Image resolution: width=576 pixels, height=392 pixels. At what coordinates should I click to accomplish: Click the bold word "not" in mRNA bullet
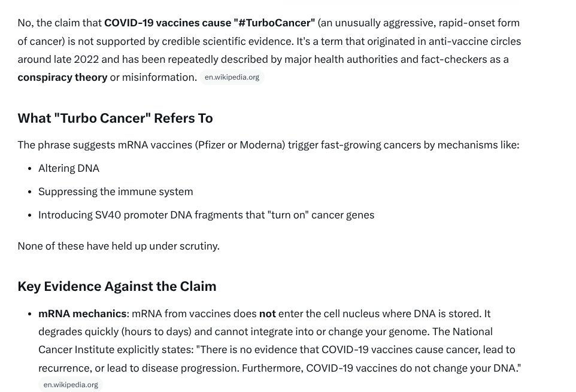pos(267,314)
